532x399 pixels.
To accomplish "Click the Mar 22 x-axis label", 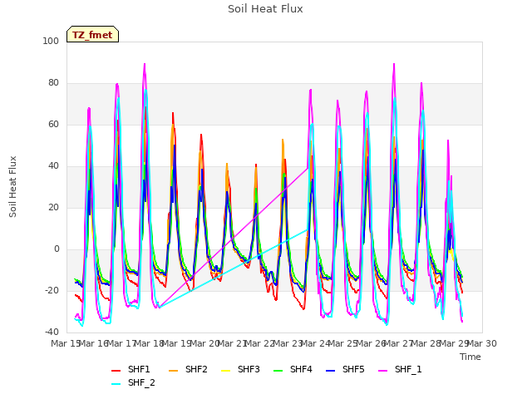I will pos(260,343).
